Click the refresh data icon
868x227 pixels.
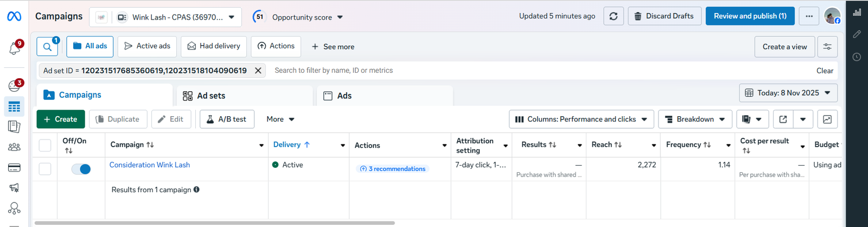point(613,16)
